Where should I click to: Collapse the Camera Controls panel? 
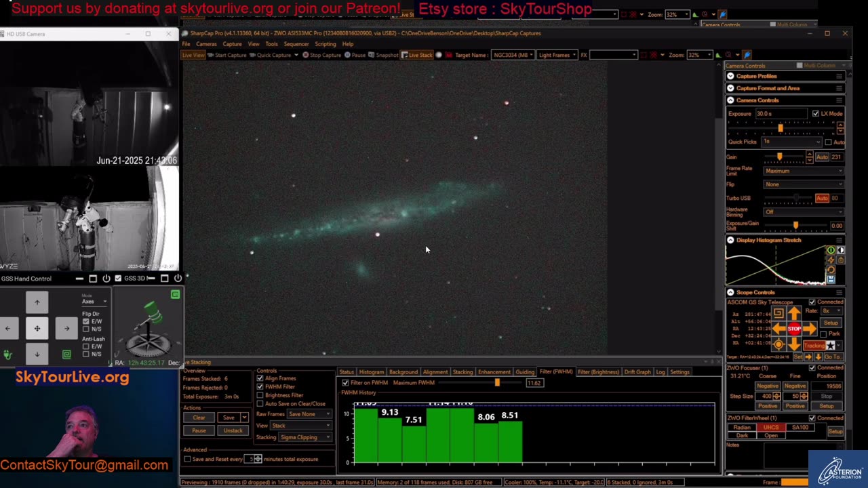coord(730,100)
